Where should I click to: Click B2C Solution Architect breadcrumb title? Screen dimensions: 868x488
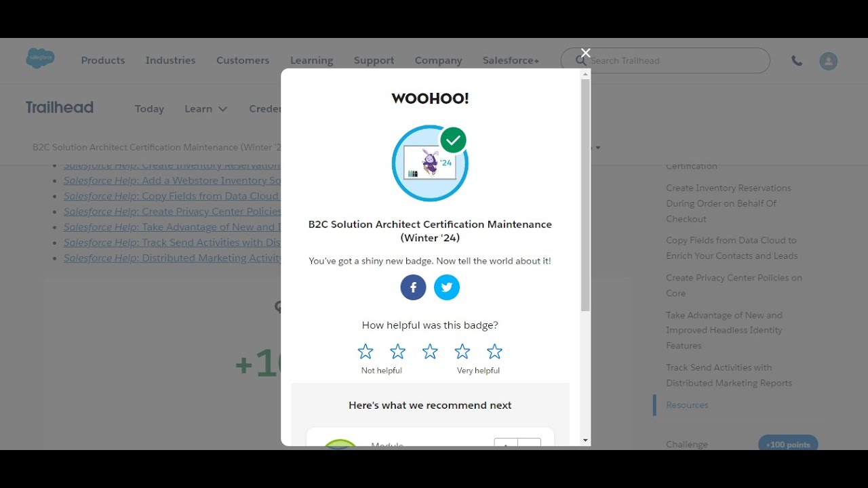click(x=157, y=148)
